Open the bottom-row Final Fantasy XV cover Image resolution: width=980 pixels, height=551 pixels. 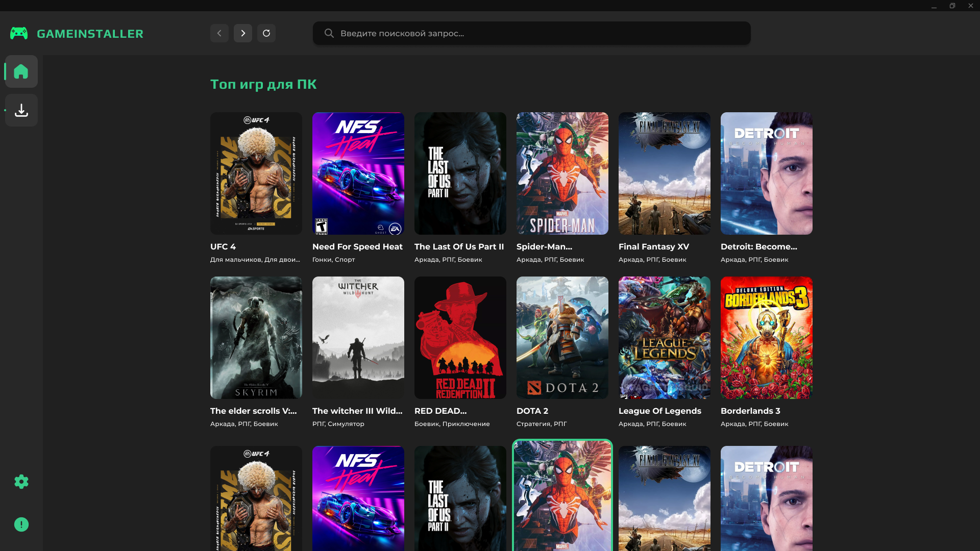(x=665, y=498)
